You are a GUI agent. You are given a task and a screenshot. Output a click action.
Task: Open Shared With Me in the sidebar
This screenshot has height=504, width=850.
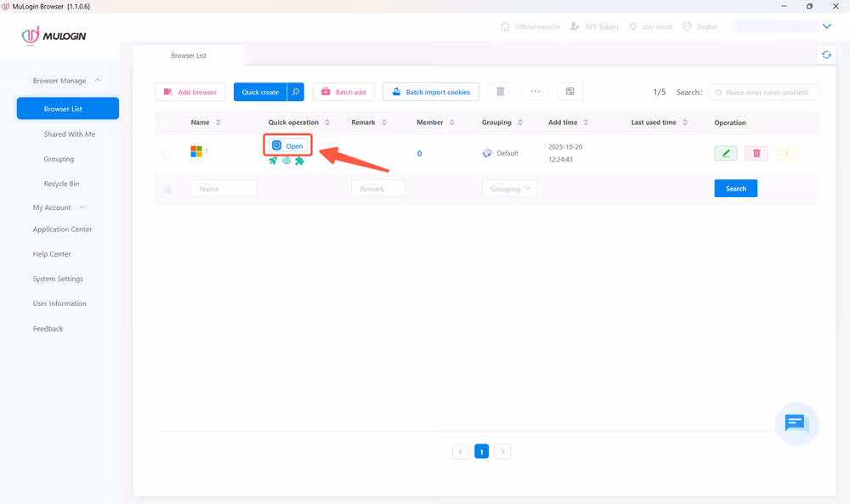tap(70, 134)
